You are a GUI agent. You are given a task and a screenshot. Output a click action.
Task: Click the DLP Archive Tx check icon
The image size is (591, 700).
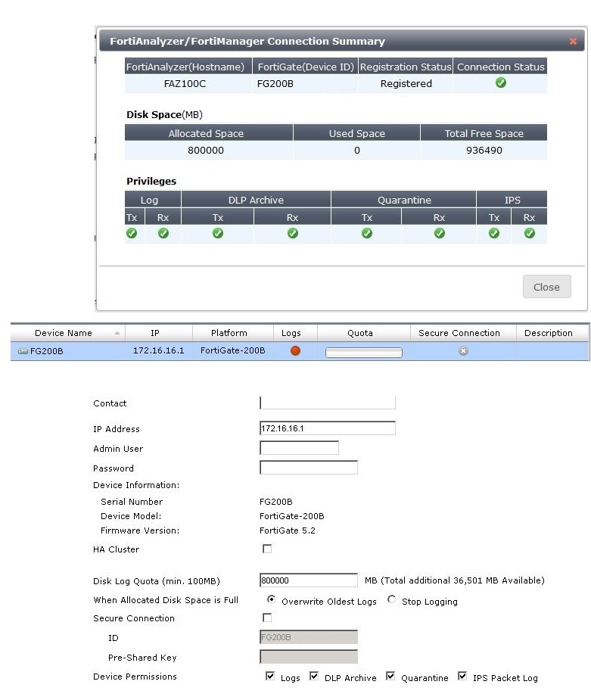click(x=218, y=233)
